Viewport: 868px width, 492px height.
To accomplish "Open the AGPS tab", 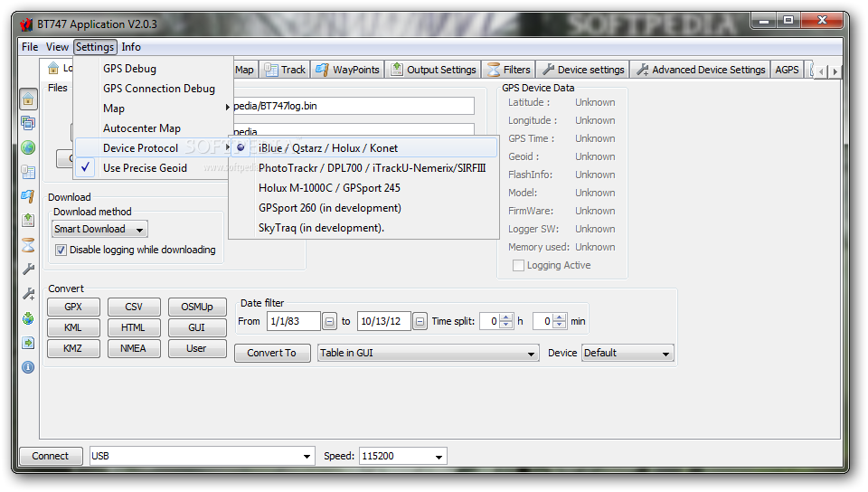I will coord(787,69).
